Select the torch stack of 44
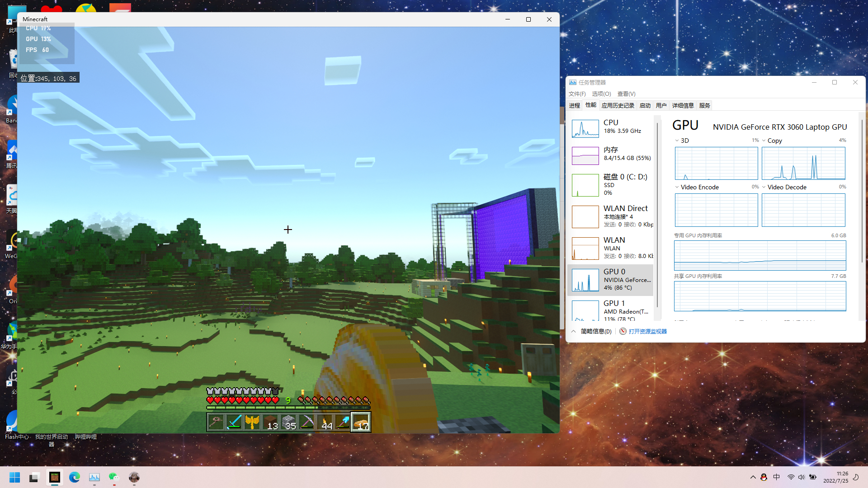868x488 pixels. (325, 422)
